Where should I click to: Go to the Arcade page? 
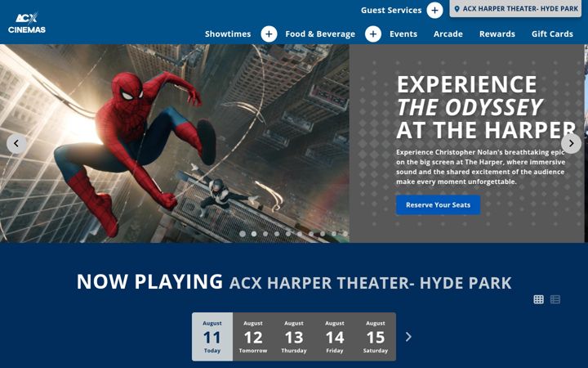pos(448,34)
